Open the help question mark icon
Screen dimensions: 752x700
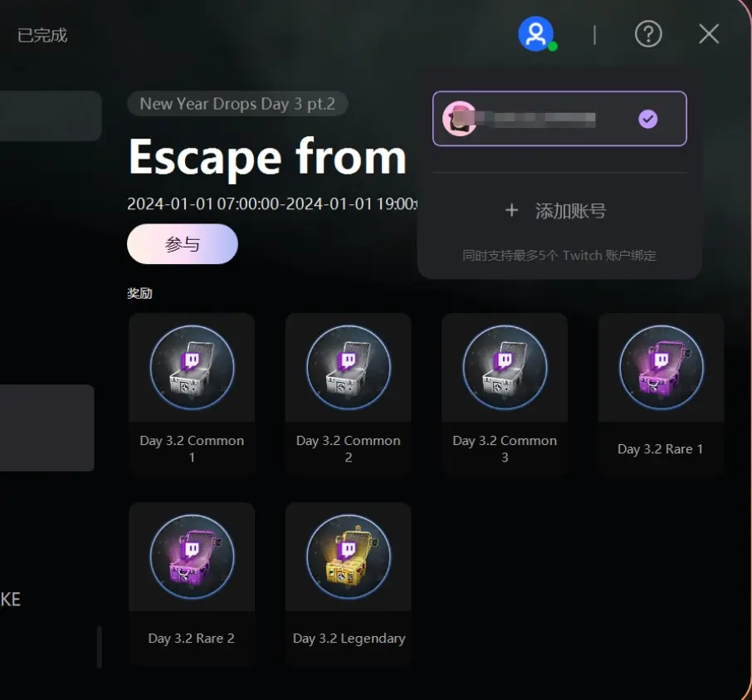pyautogui.click(x=648, y=34)
